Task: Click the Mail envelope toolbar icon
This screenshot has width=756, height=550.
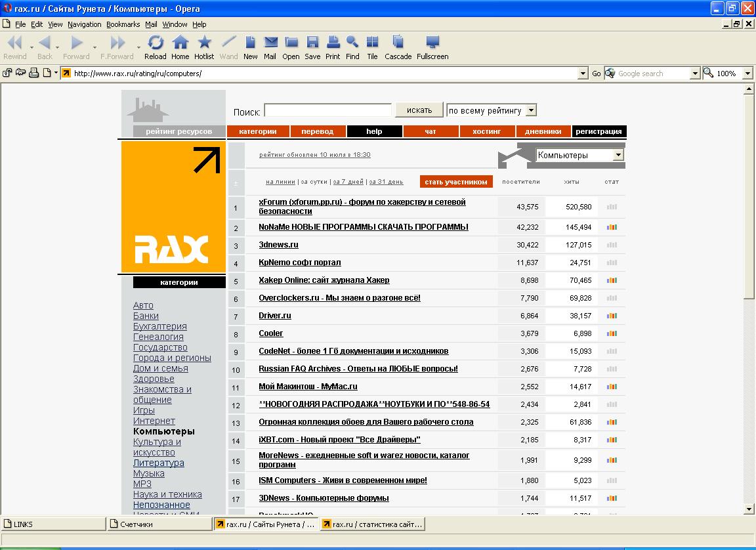Action: click(x=270, y=43)
